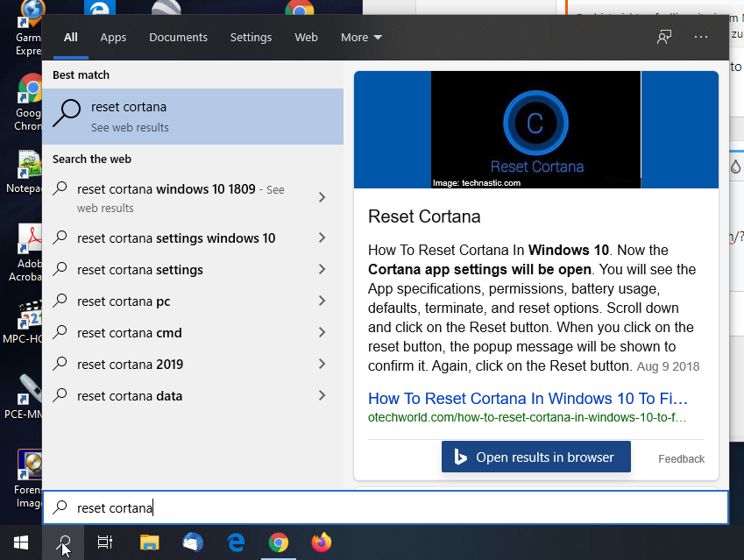Viewport: 744px width, 560px height.
Task: Click the Feedback link
Action: [x=681, y=459]
